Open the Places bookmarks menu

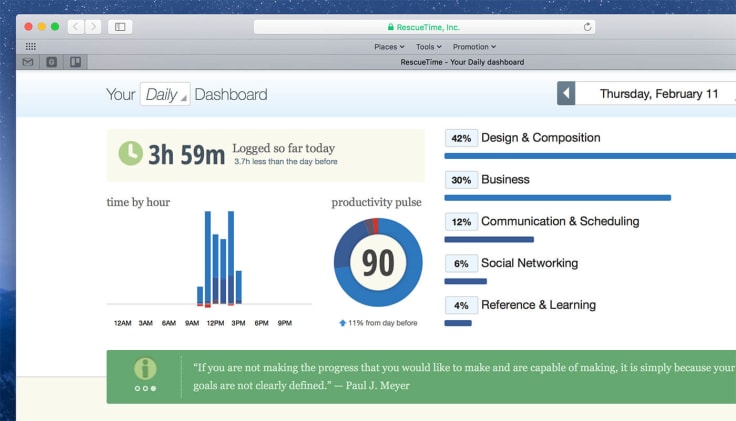[389, 46]
